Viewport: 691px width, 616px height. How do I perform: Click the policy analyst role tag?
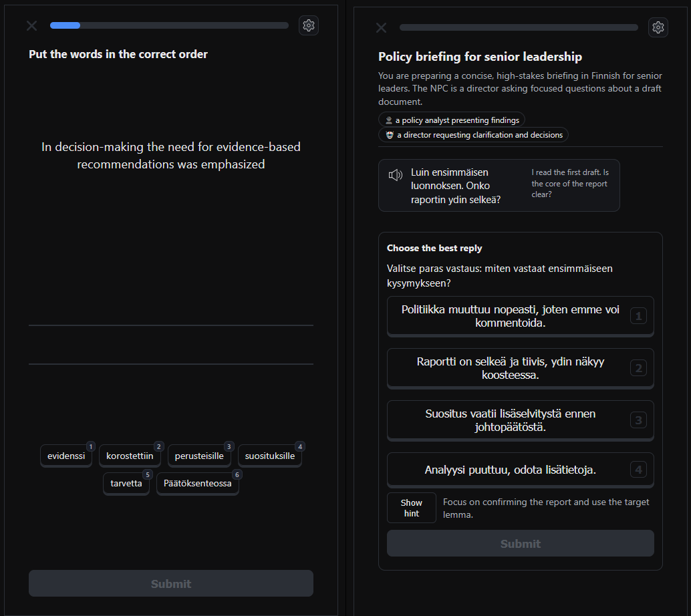click(x=452, y=120)
